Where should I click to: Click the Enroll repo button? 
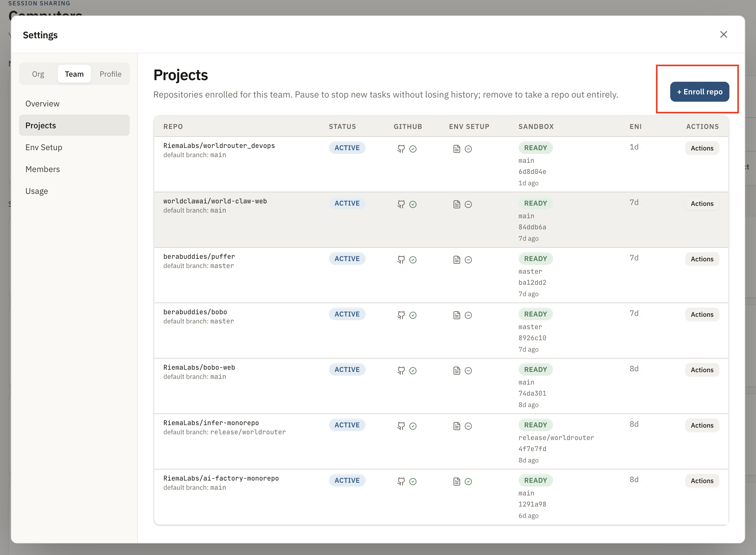(x=700, y=92)
